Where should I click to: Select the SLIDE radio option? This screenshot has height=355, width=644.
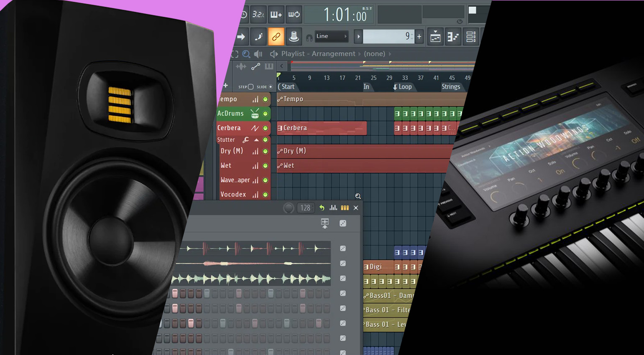coord(270,87)
